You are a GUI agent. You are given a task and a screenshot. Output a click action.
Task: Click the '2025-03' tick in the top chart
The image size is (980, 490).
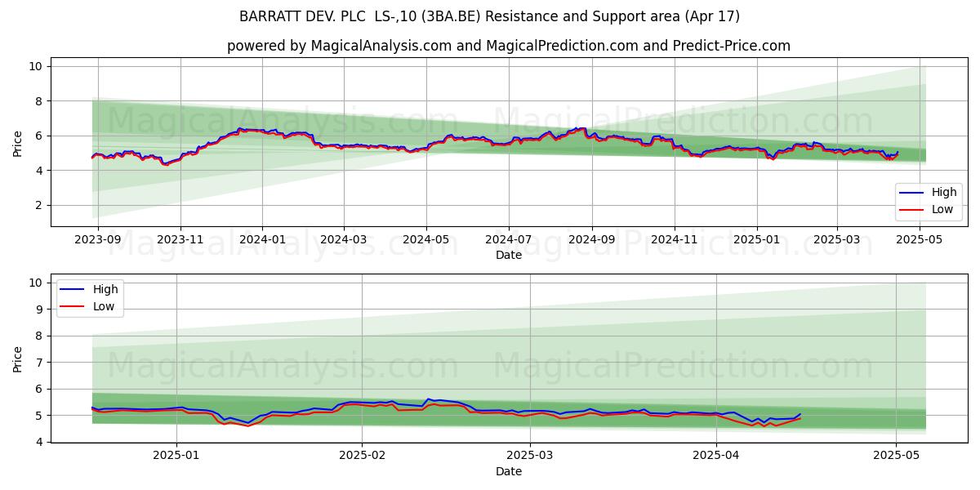click(837, 241)
